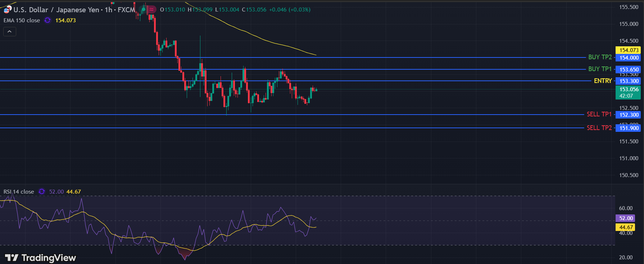Select the EMA 150 close indicator label
This screenshot has width=644, height=264.
22,20
